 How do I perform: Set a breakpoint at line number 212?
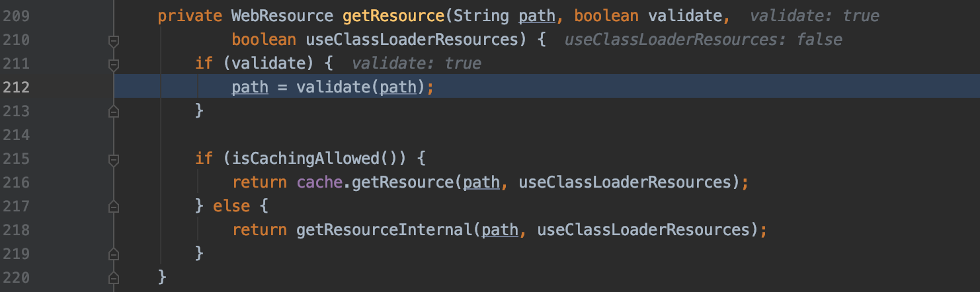pos(16,87)
